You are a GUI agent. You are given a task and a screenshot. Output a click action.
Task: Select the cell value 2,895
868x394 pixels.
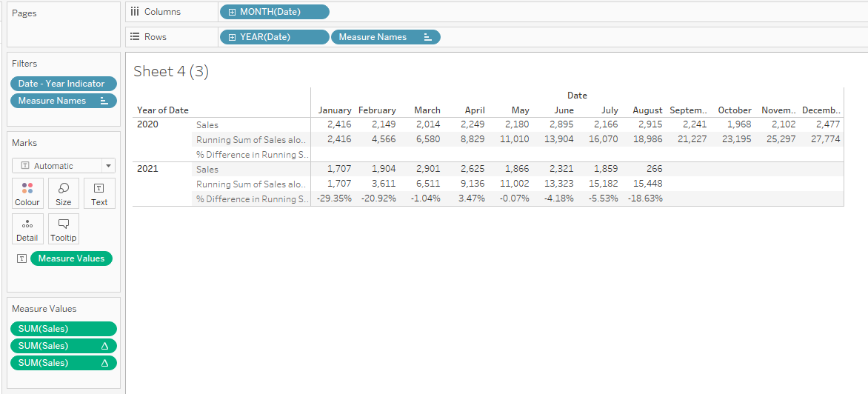(x=561, y=124)
